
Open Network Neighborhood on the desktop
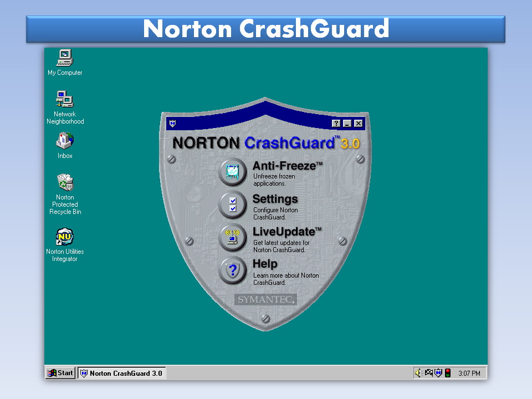(64, 100)
